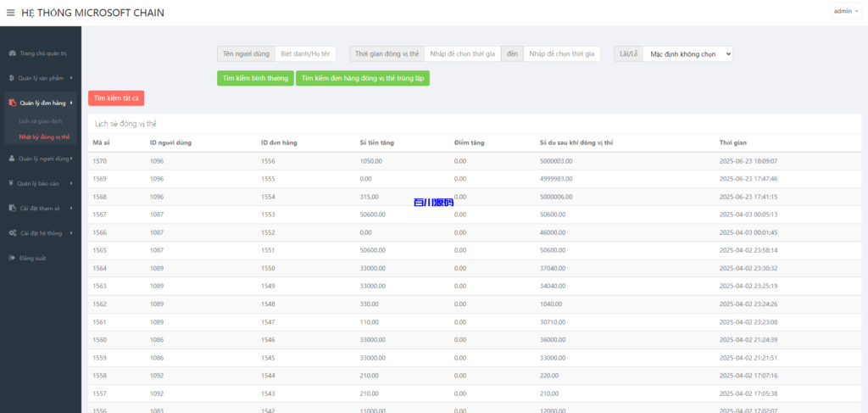868x413 pixels.
Task: Collapse the Quản lý đơn hàng arrow
Action: click(71, 103)
